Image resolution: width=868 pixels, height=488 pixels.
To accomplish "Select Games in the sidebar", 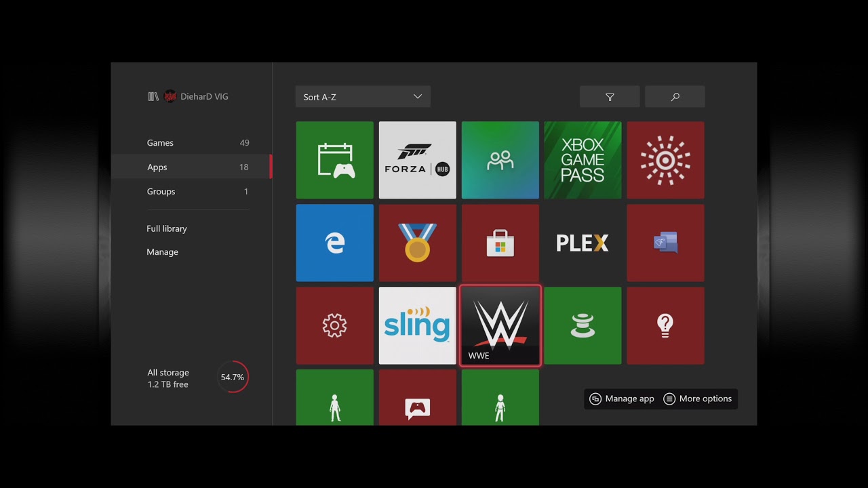I will [x=191, y=143].
